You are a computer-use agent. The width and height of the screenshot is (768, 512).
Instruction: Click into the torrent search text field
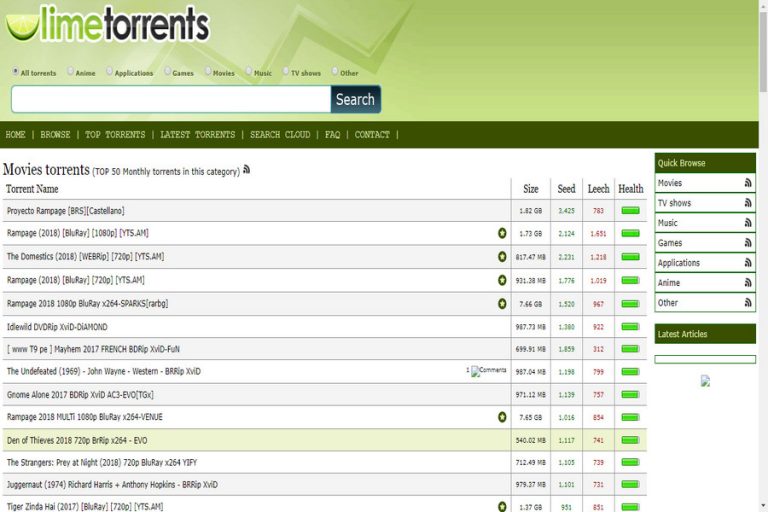click(170, 99)
